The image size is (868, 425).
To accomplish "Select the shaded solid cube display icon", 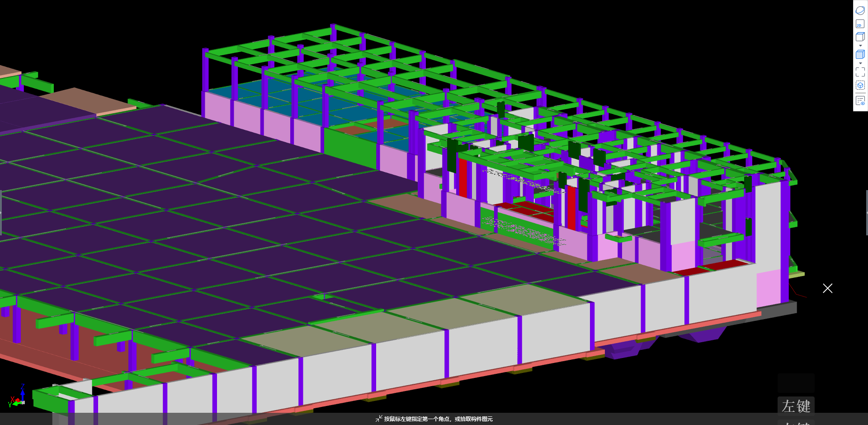I will tap(860, 55).
